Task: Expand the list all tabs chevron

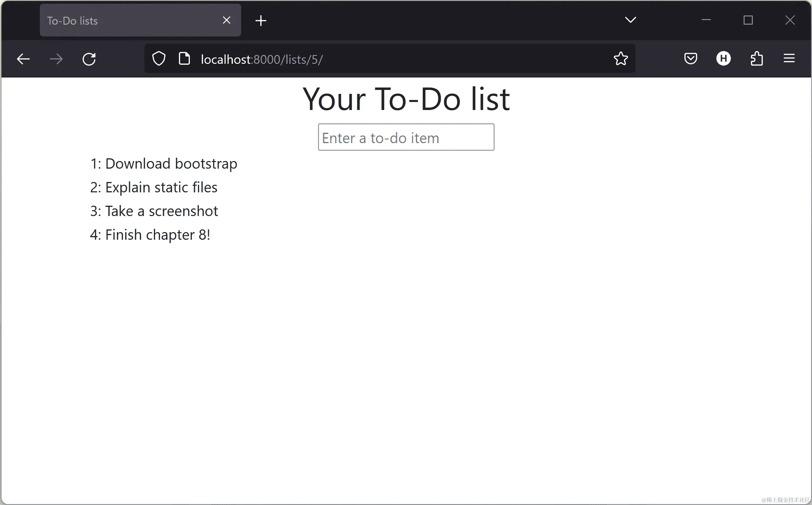Action: click(630, 20)
